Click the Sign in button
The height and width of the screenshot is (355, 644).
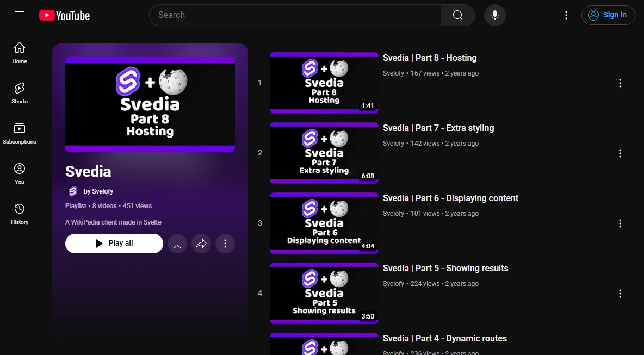coord(608,15)
